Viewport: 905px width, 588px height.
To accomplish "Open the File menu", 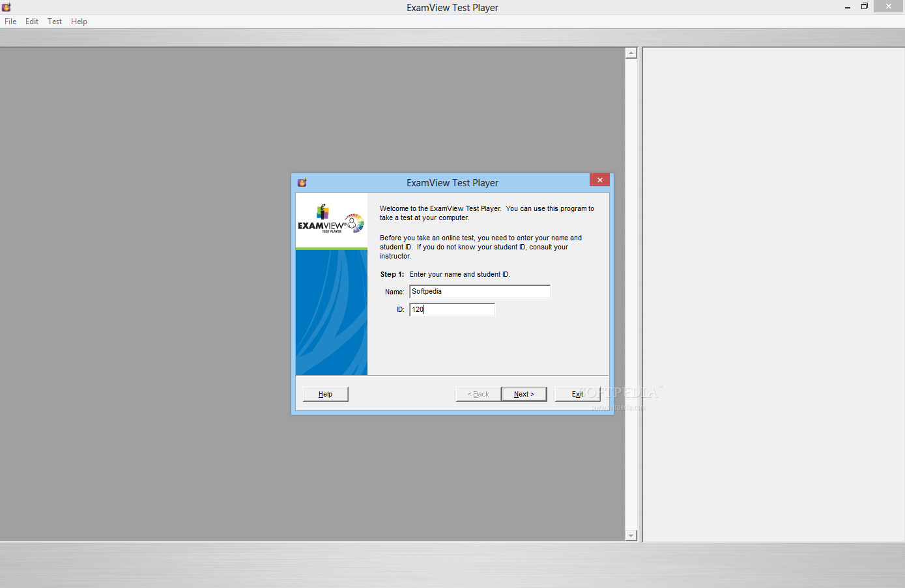I will pyautogui.click(x=10, y=21).
